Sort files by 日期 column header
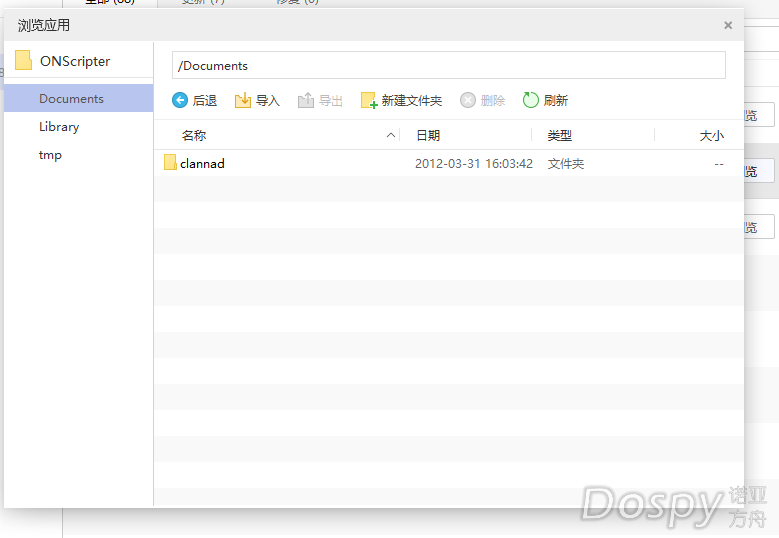 point(428,135)
